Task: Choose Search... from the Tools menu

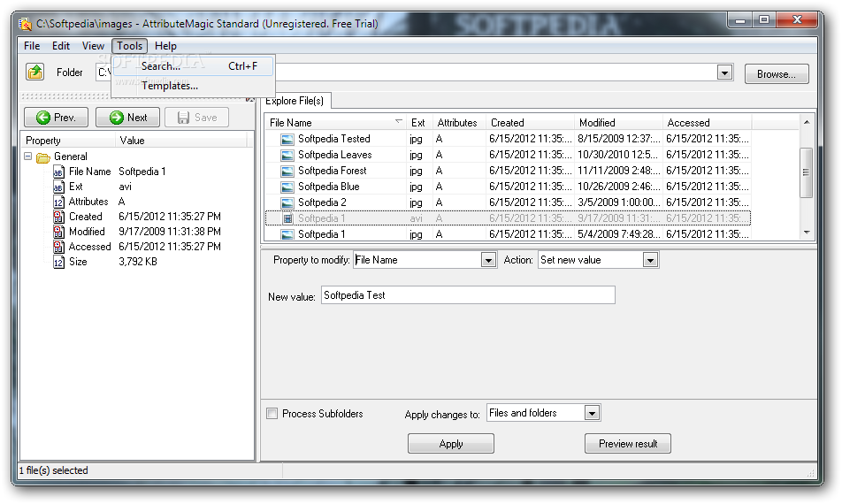Action: pyautogui.click(x=194, y=66)
